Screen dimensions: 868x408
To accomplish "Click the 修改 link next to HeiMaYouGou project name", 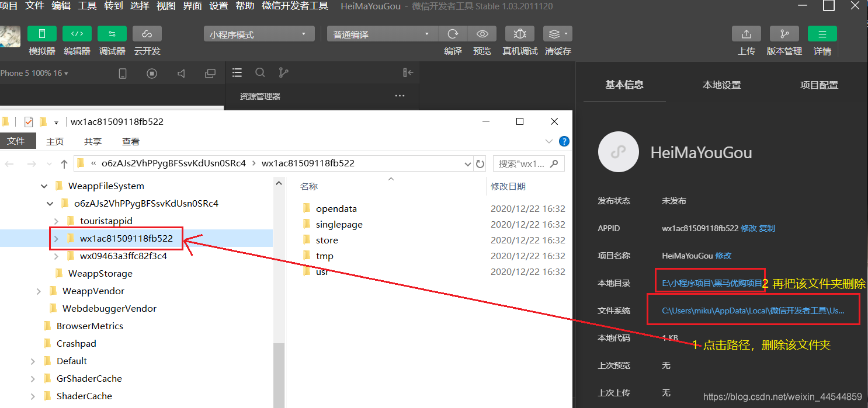I will (x=723, y=256).
